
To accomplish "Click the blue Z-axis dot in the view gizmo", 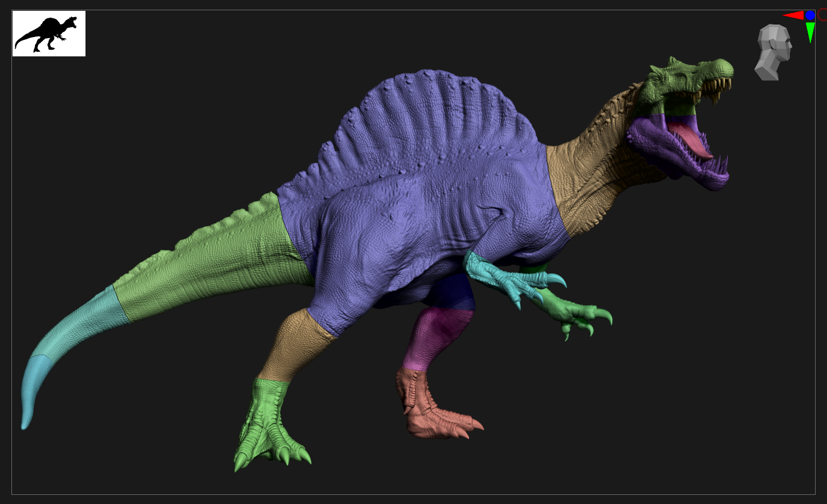I will (x=810, y=15).
